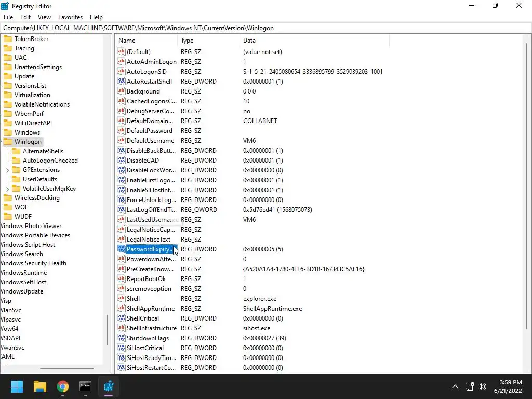Click the Shell value string icon
This screenshot has height=399, width=532.
click(x=122, y=298)
